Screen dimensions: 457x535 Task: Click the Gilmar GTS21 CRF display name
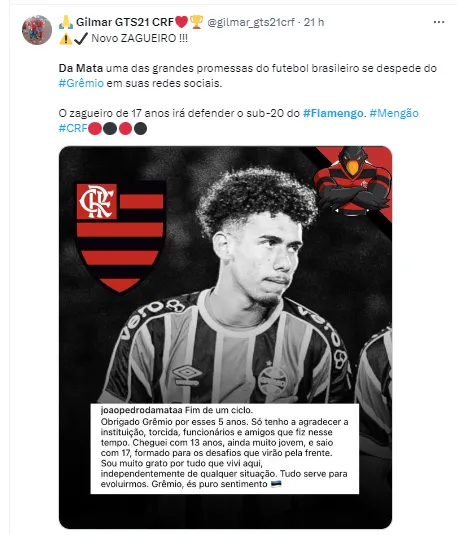pyautogui.click(x=125, y=22)
